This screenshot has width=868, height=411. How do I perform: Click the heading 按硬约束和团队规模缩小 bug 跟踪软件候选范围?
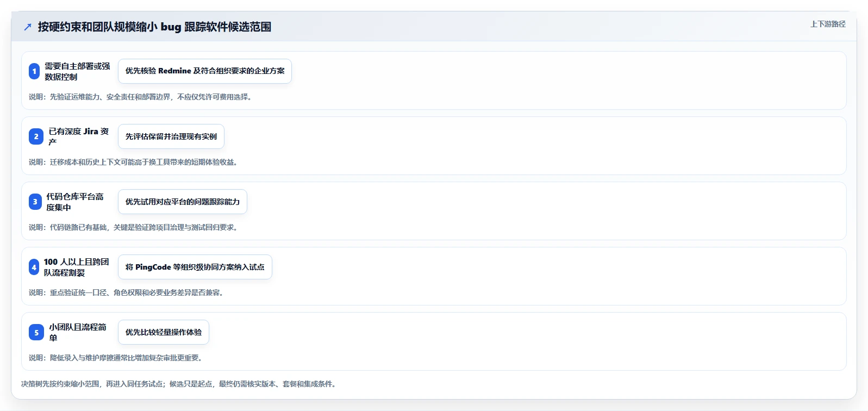(154, 27)
